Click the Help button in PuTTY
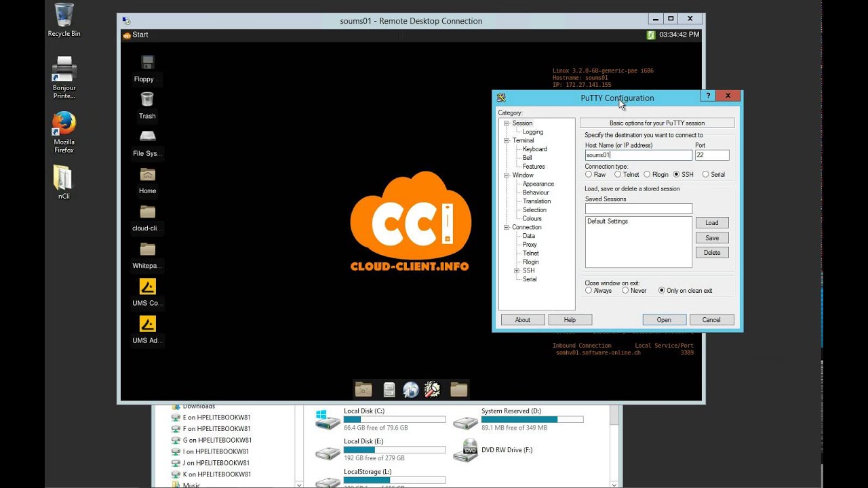Screen dimensions: 868x488 tap(570, 320)
